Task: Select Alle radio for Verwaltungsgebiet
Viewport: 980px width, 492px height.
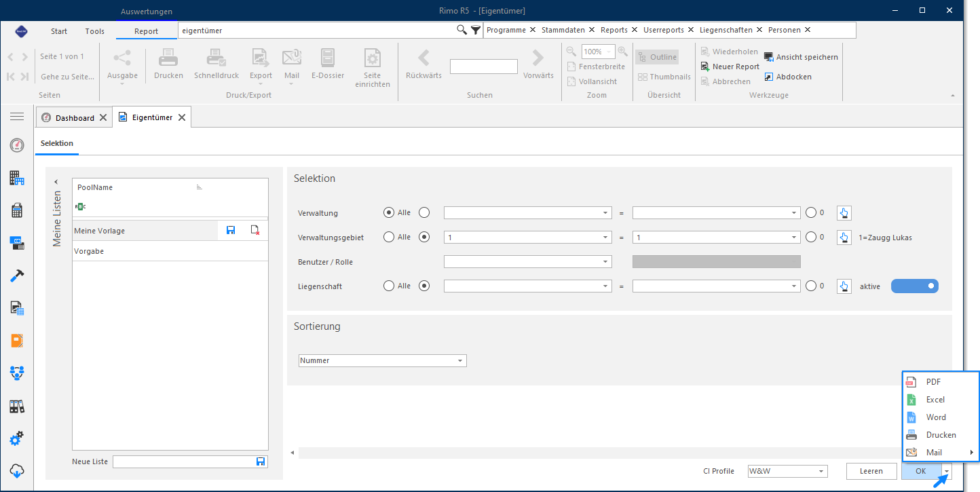Action: [x=389, y=237]
